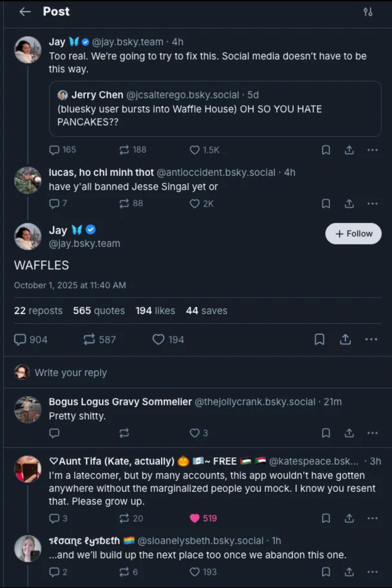This screenshot has width=392, height=588.
Task: Open thread settings filter icon
Action: coord(368,12)
